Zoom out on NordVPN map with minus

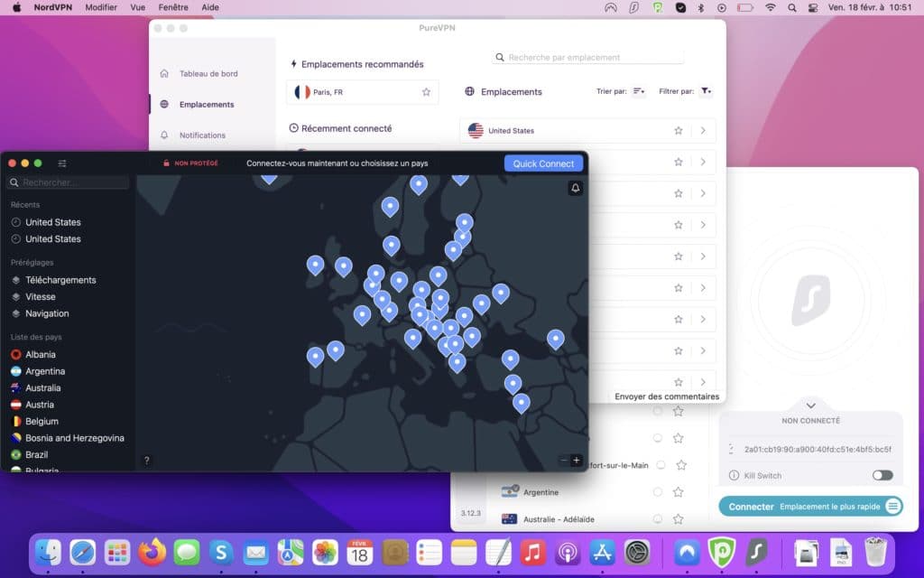(564, 460)
